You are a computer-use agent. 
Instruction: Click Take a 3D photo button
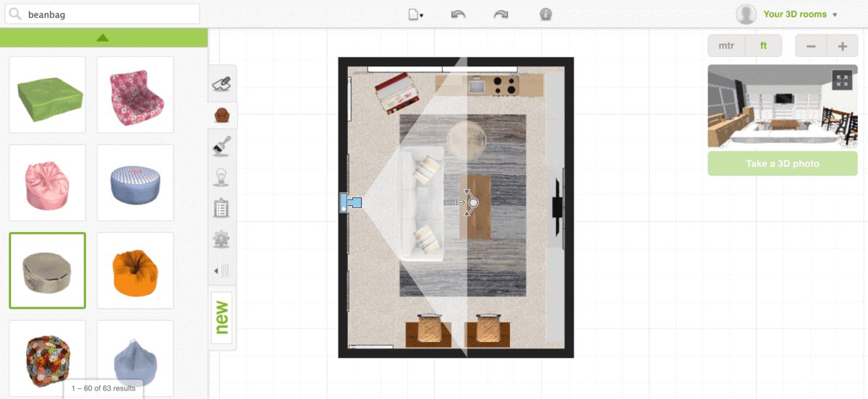[783, 164]
